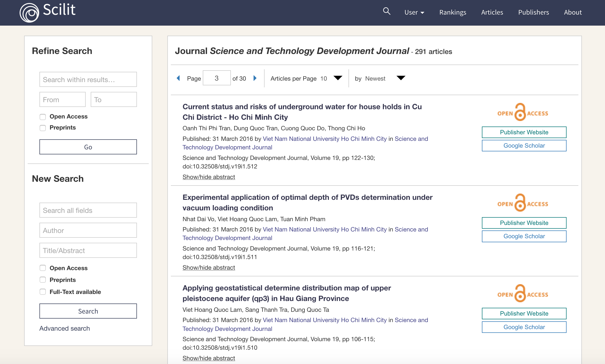Viewport: 605px width, 364px height.
Task: Click authors line 'Nhat Dai Vo, Viet Hoang Quoc Lam'
Action: pyautogui.click(x=254, y=219)
